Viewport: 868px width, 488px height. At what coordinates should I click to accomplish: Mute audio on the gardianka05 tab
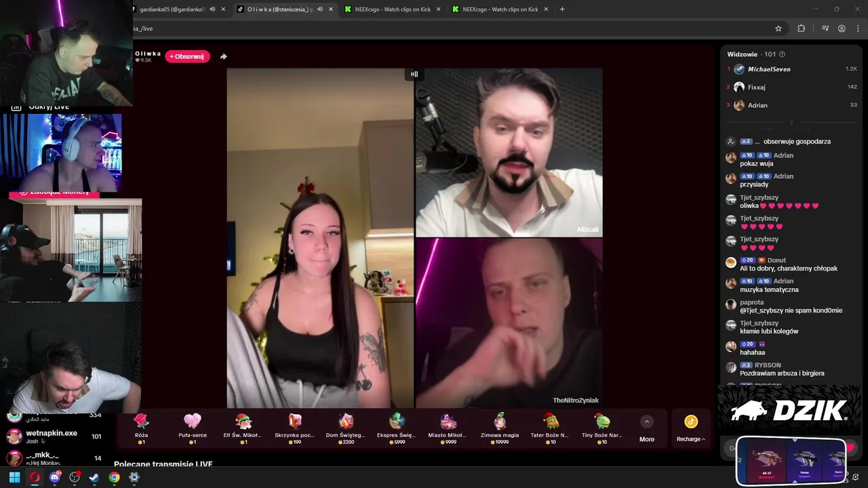[x=212, y=9]
